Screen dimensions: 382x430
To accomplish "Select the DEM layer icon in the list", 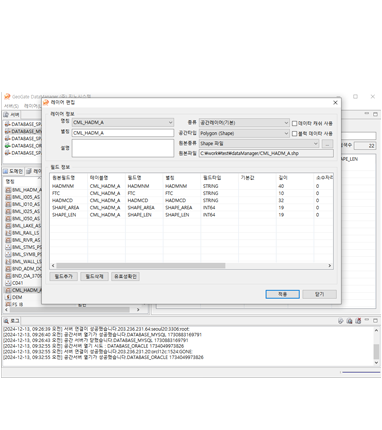I will click(x=8, y=297).
